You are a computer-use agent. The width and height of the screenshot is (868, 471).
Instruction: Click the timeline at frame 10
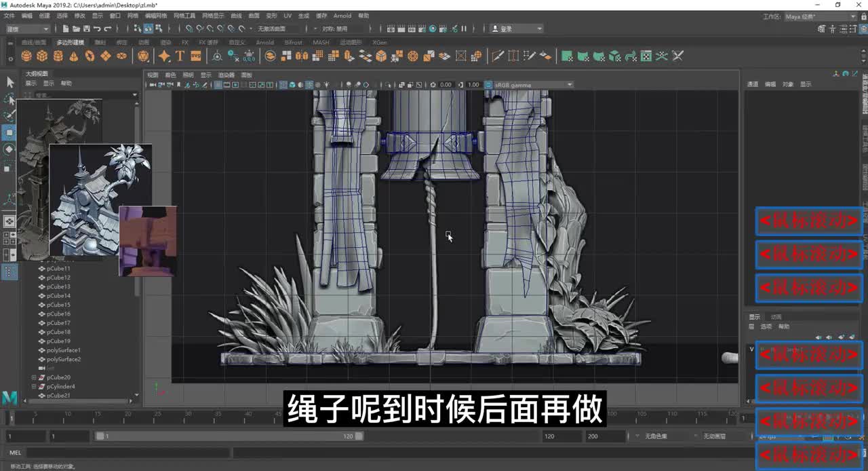[66, 415]
